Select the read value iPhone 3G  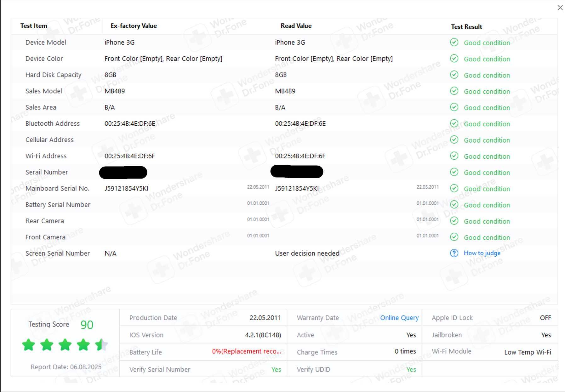[290, 42]
